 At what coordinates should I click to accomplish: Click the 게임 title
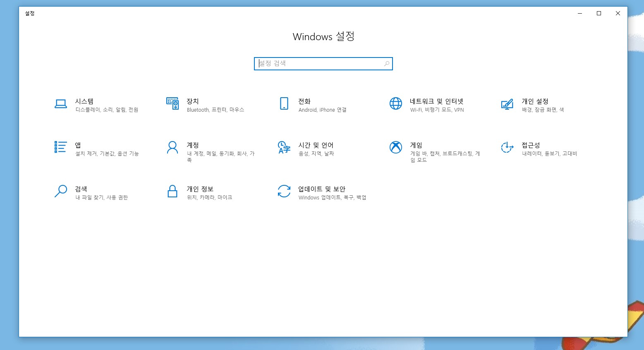416,145
